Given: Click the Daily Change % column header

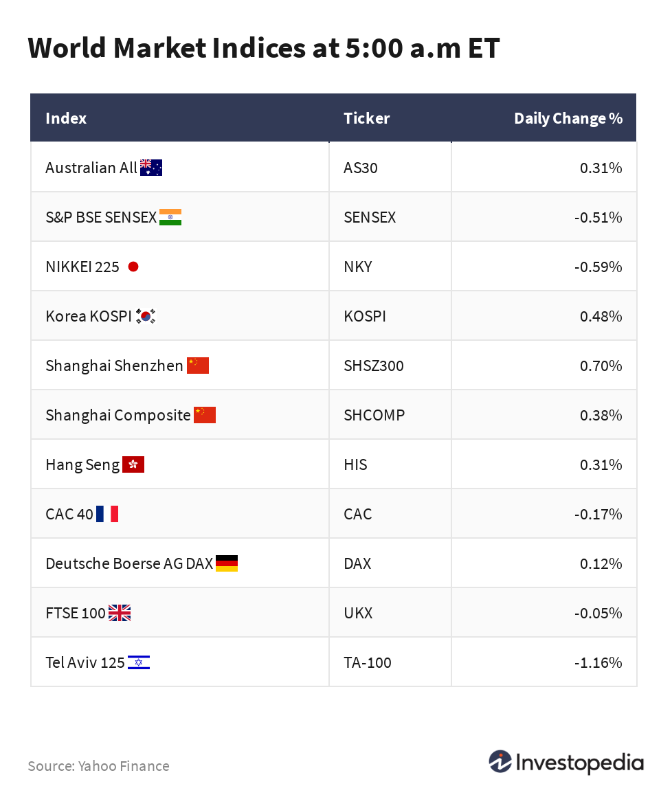Looking at the screenshot, I should tap(568, 118).
